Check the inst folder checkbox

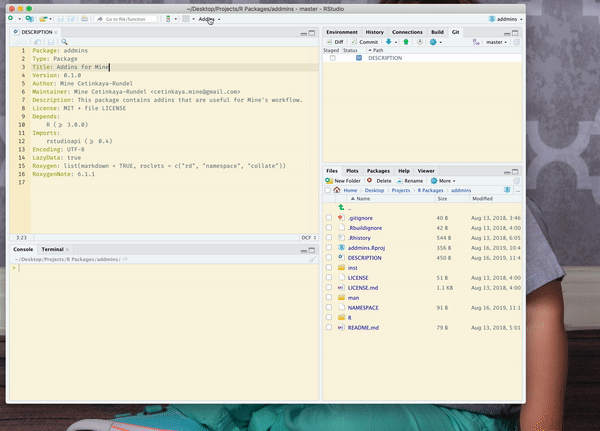pyautogui.click(x=329, y=267)
